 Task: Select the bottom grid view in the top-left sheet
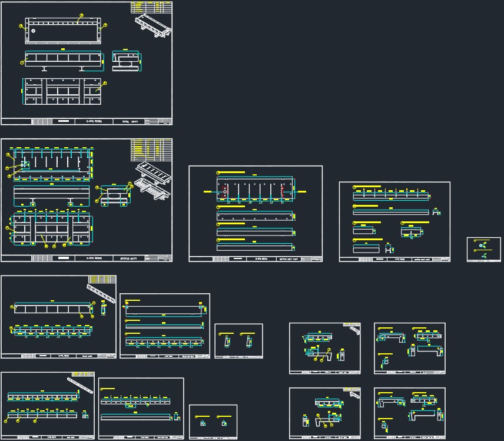tap(62, 91)
